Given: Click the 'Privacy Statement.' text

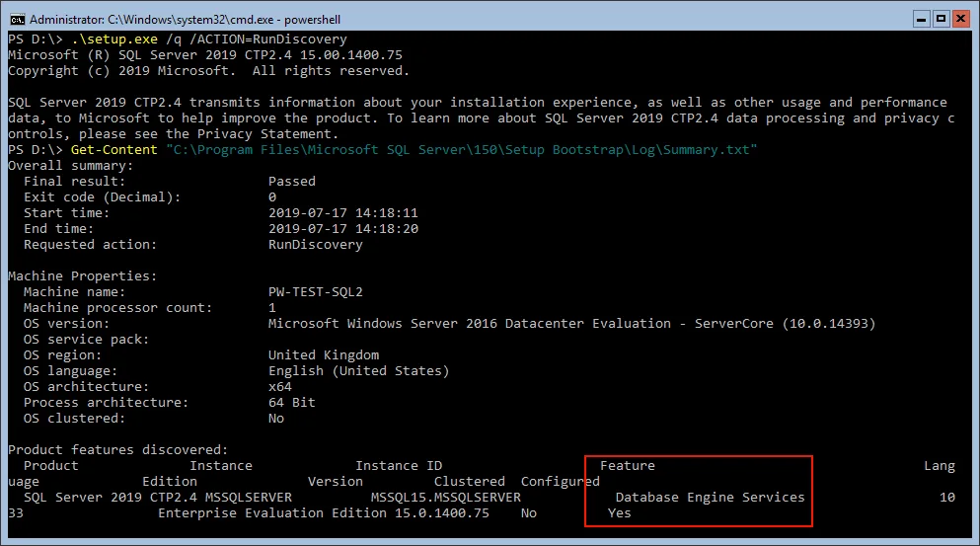Looking at the screenshot, I should 268,134.
